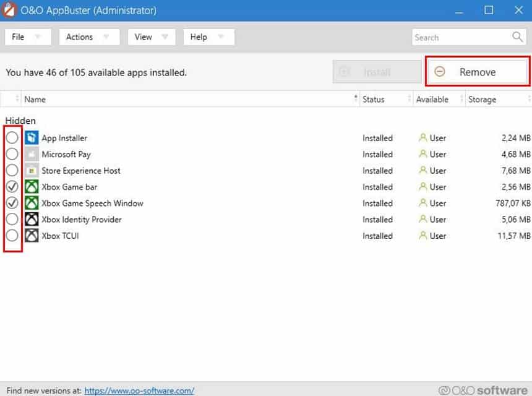
Task: Sort the list by the Name column
Action: (x=190, y=99)
